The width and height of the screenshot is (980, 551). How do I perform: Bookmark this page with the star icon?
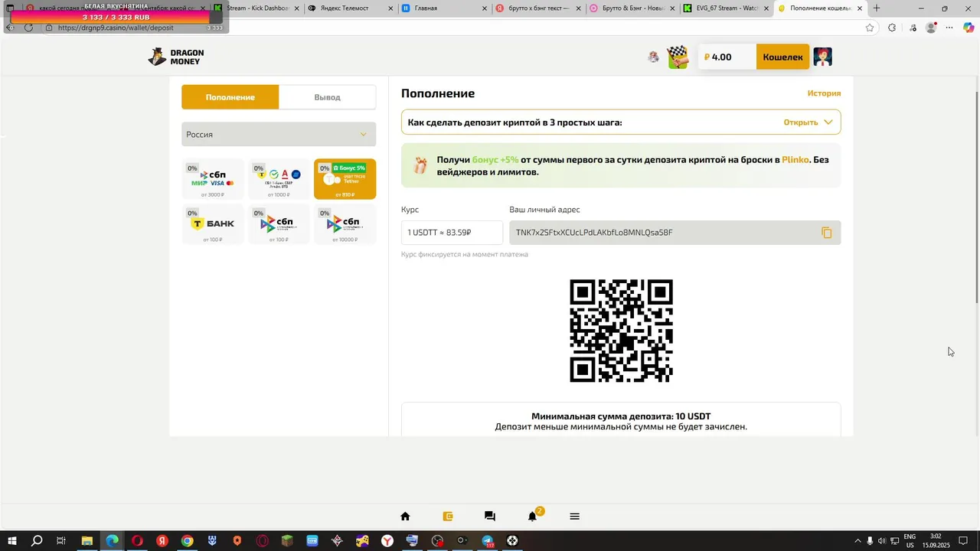[x=870, y=28]
